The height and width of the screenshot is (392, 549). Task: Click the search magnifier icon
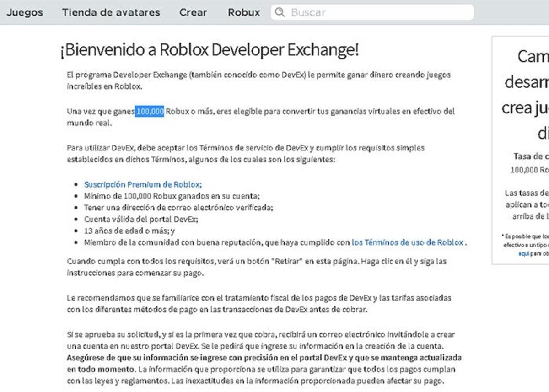280,12
